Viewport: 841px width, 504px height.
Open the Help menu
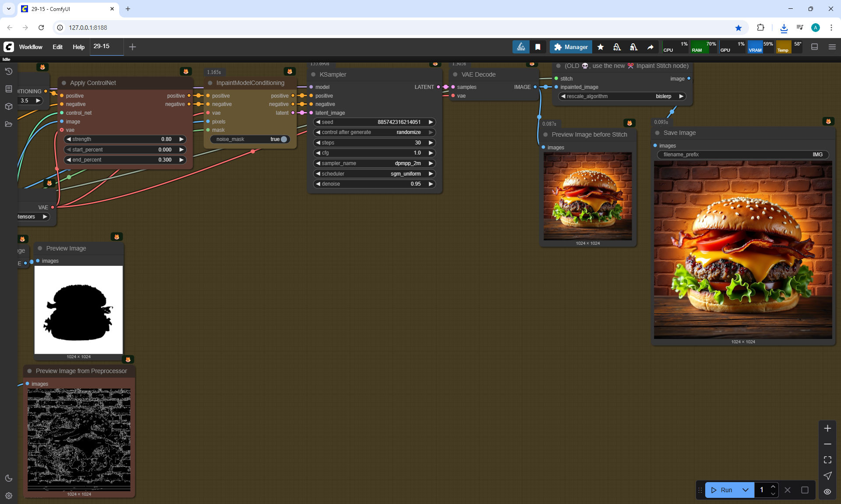click(78, 47)
